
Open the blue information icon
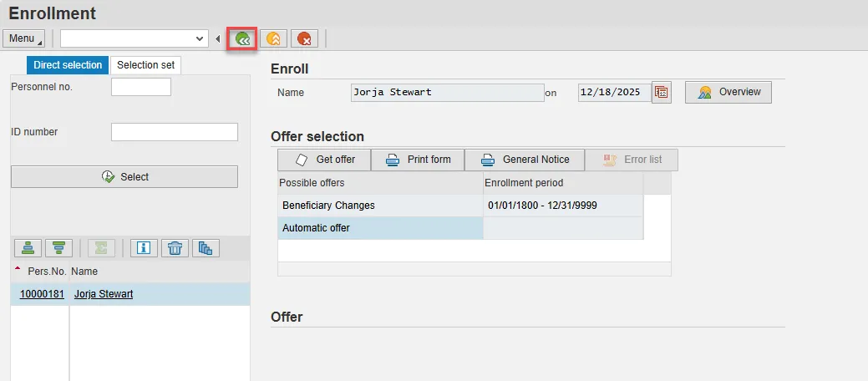[x=144, y=247]
